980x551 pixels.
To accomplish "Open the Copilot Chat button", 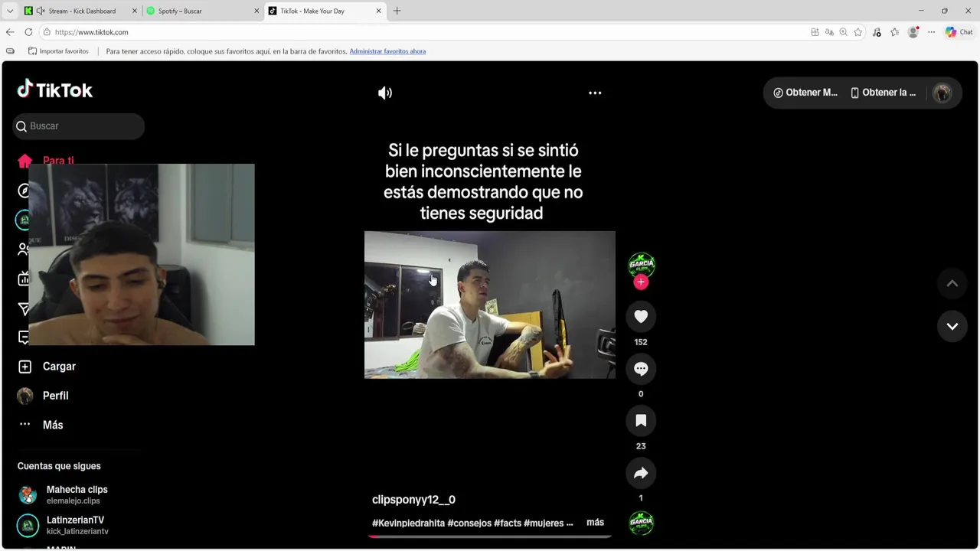I will click(959, 32).
